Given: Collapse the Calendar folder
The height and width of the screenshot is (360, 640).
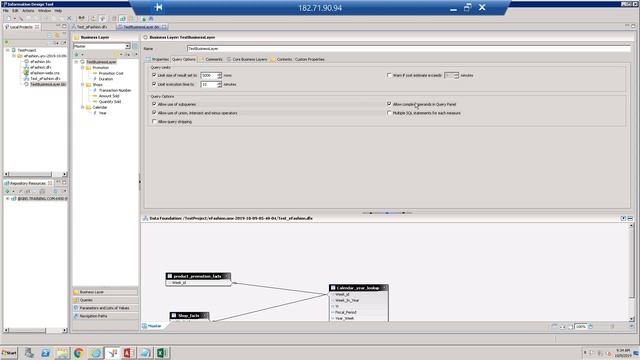Looking at the screenshot, I should [82, 107].
